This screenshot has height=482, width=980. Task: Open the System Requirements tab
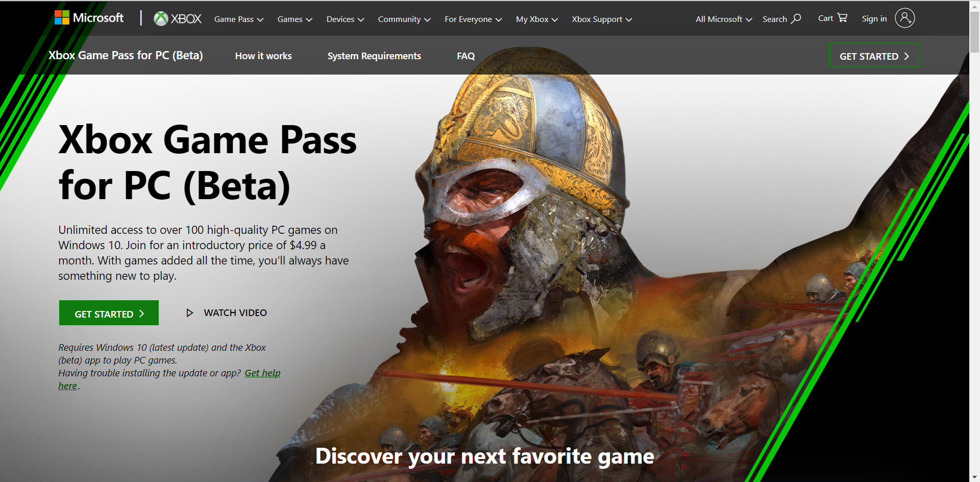click(x=374, y=56)
